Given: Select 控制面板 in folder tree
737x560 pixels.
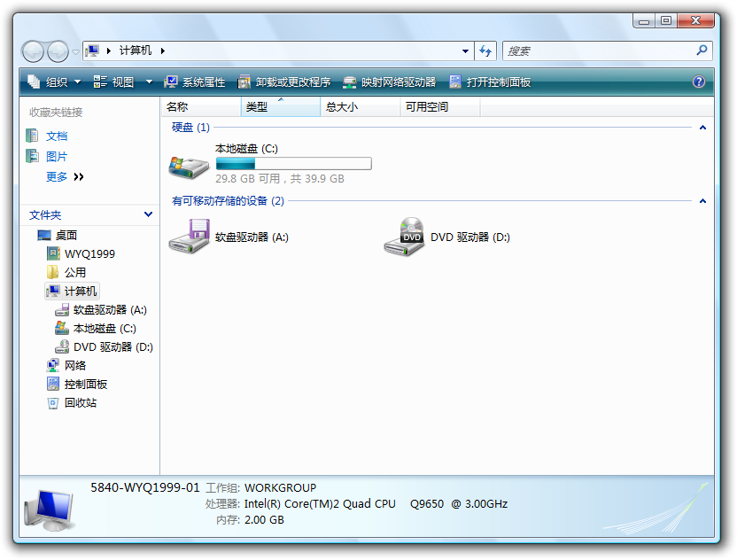Looking at the screenshot, I should 86,385.
